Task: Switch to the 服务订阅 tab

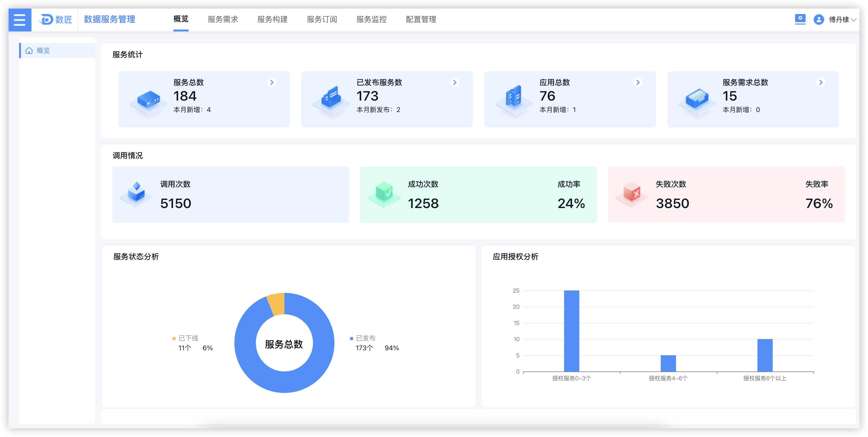Action: click(x=322, y=19)
